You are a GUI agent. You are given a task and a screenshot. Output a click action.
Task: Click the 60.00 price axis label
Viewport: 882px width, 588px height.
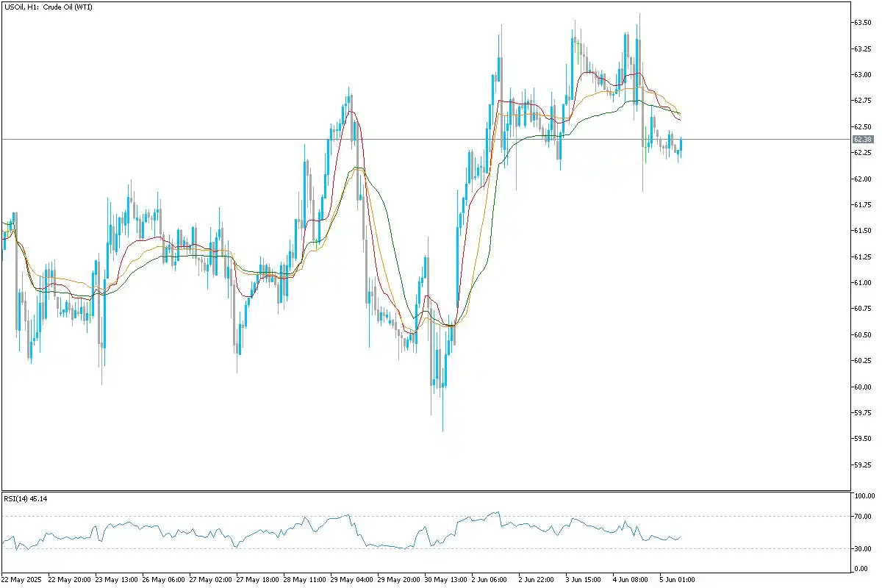pos(862,387)
